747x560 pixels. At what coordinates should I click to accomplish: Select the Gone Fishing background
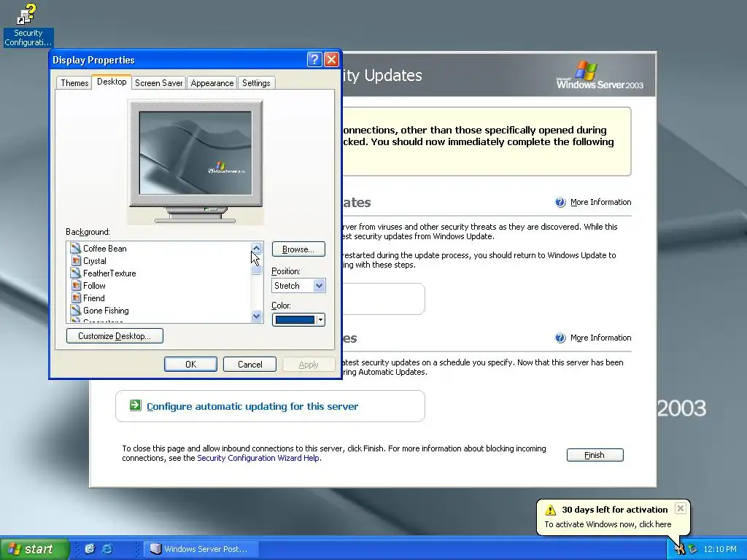pos(106,311)
